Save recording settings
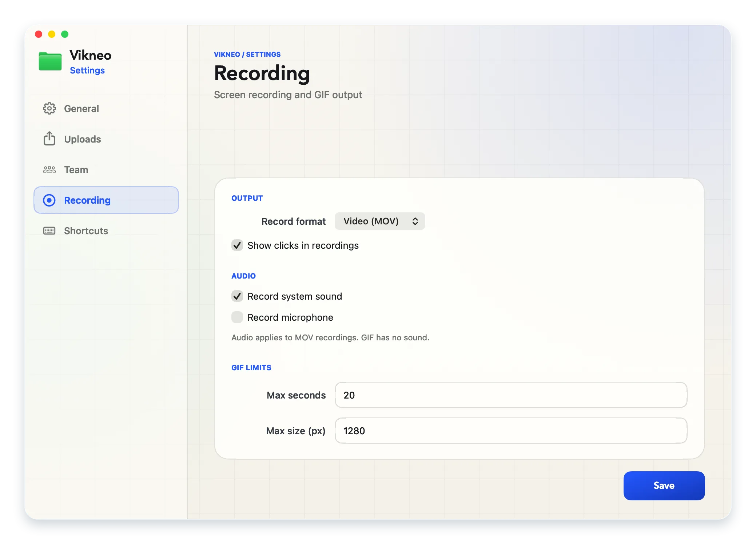756x544 pixels. pyautogui.click(x=664, y=485)
